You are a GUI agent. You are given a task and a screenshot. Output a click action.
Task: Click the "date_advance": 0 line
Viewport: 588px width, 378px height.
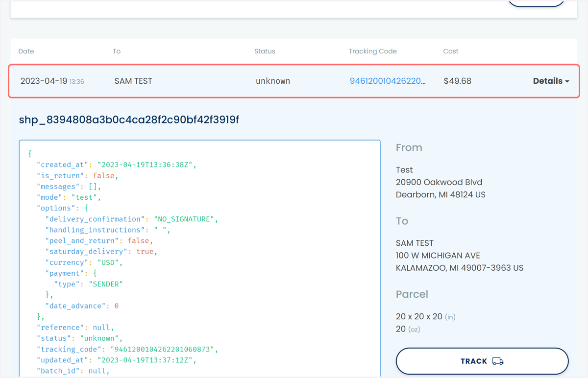coord(82,306)
